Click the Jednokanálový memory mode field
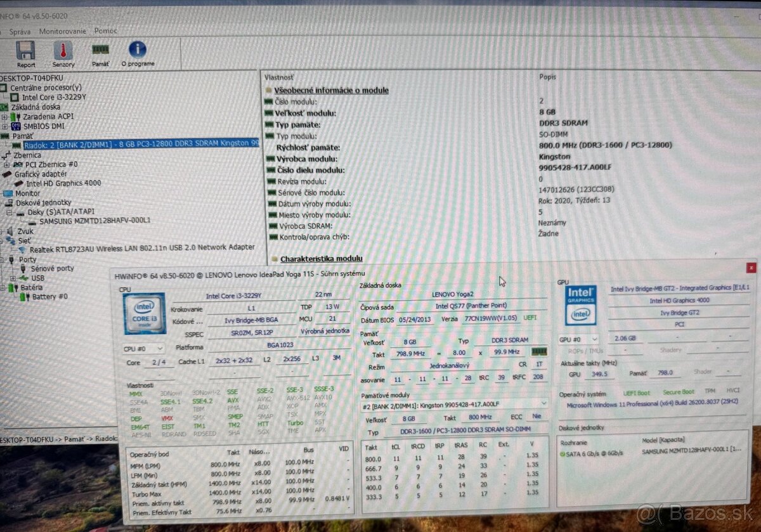The height and width of the screenshot is (532, 761). 449,367
